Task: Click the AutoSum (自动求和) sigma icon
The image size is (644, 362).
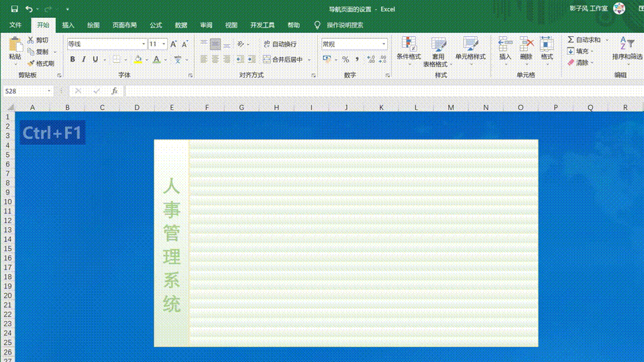Action: pyautogui.click(x=571, y=40)
